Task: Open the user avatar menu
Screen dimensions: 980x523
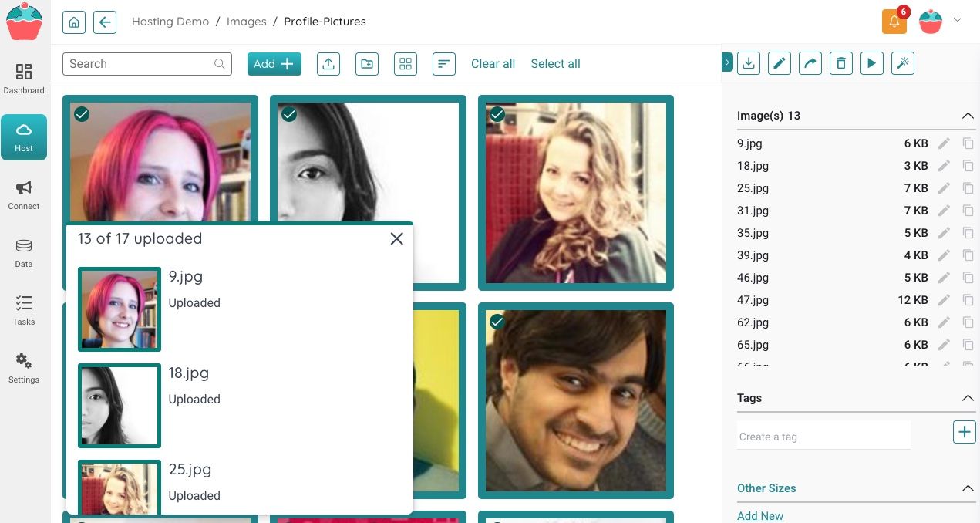Action: [931, 22]
